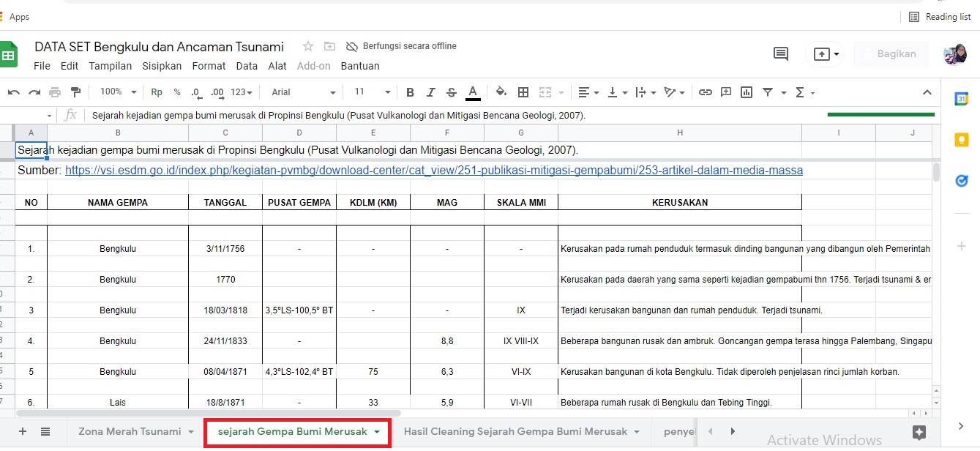Click the Explore button at bottom right

tap(920, 432)
